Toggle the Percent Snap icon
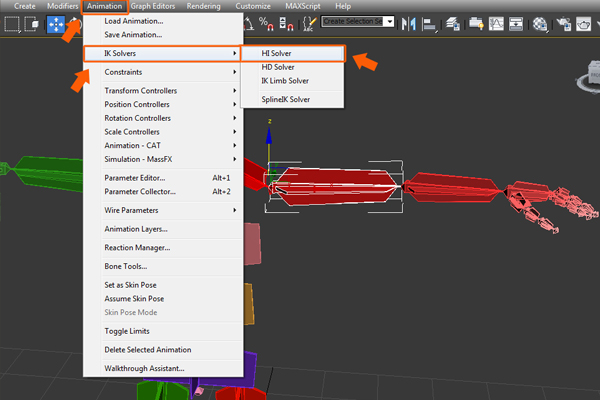The width and height of the screenshot is (600, 400). [x=266, y=24]
